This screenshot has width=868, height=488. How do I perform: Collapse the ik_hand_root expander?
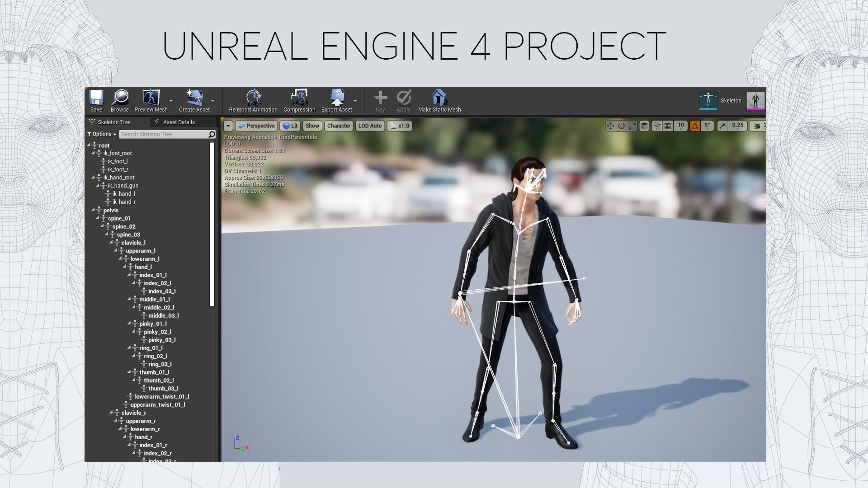(x=93, y=178)
